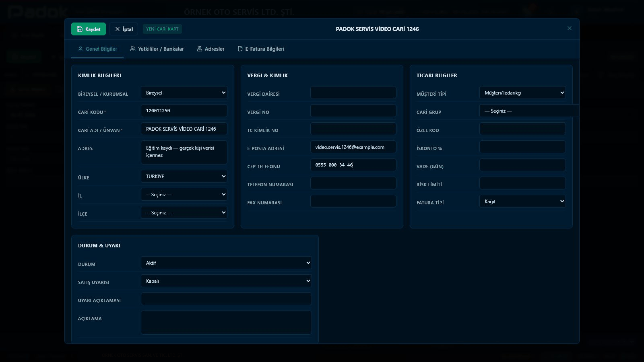Click the VERGİ & KİMLİK section heading
The image size is (644, 362).
(267, 75)
